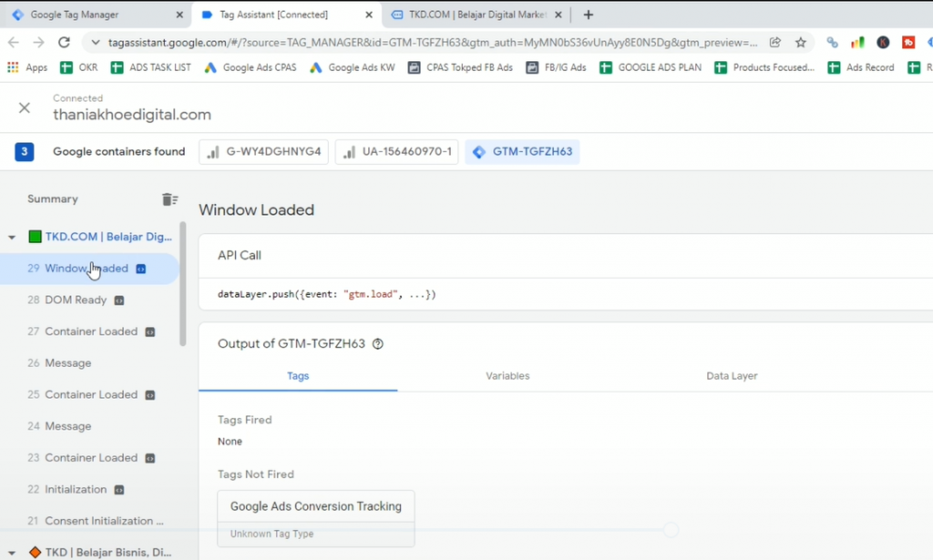Select the G-WY4DGHNYG4 container chip

point(263,152)
